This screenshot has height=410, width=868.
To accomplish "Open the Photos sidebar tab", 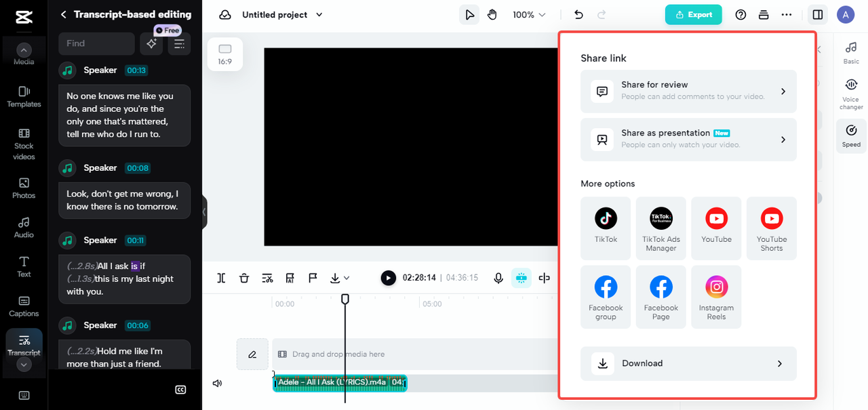I will [x=24, y=188].
